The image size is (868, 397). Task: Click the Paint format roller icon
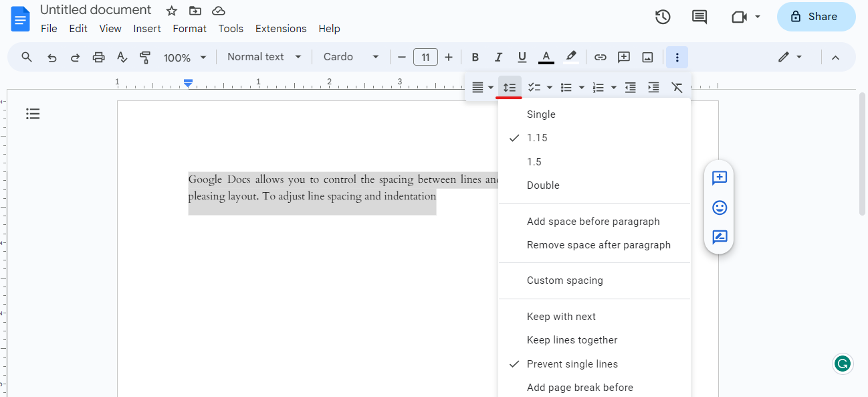145,58
